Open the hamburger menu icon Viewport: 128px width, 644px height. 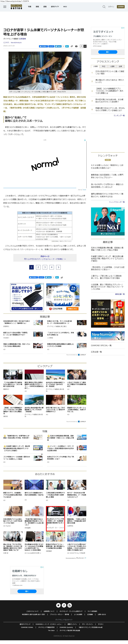(x=5, y=7)
